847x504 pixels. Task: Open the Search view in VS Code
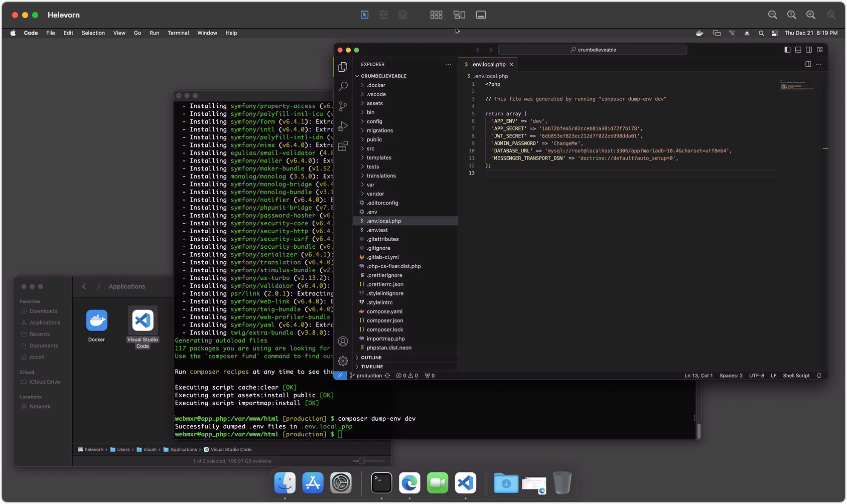click(x=343, y=86)
